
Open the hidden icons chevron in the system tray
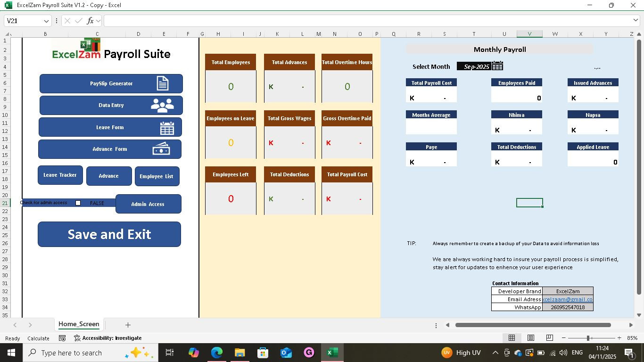(495, 352)
